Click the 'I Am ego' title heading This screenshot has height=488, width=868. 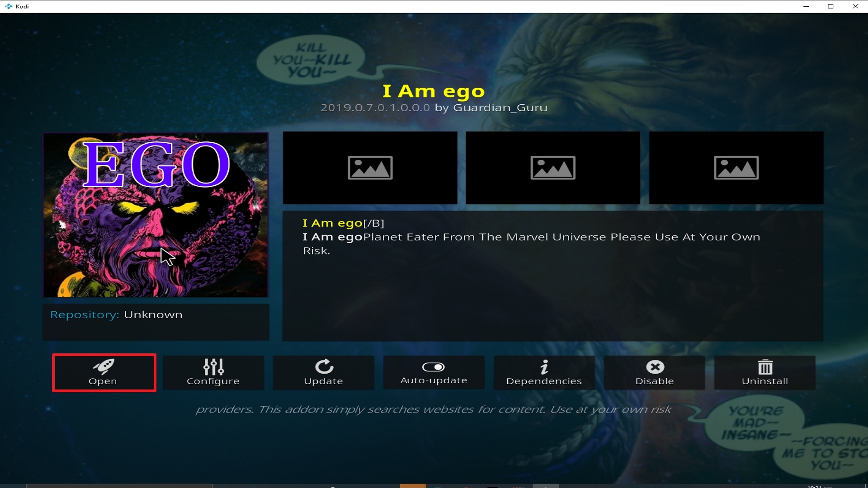click(434, 91)
